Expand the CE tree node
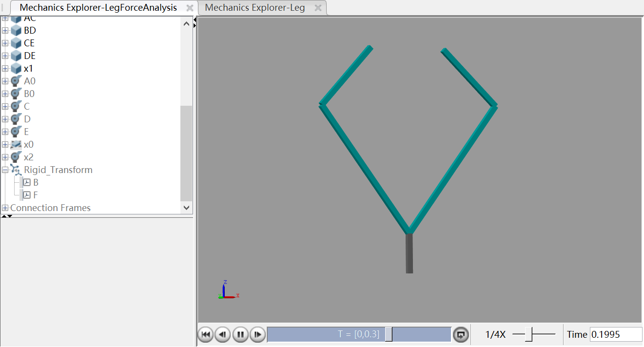This screenshot has height=347, width=644. pos(5,43)
